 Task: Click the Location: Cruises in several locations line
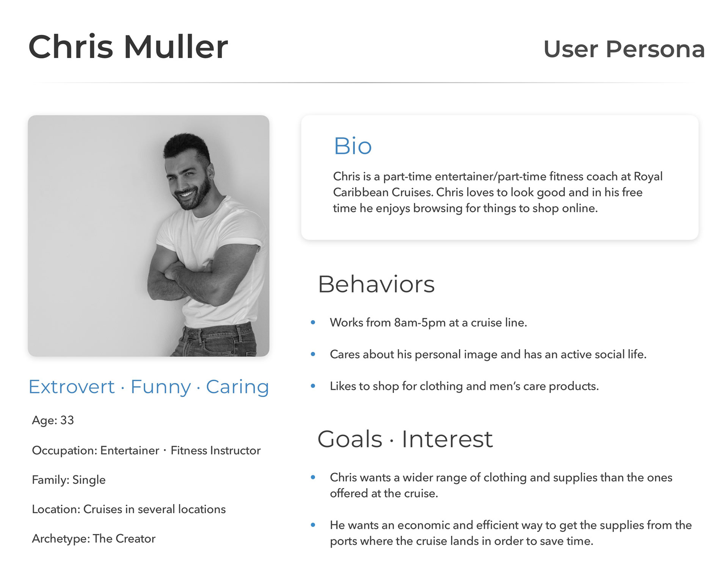[129, 509]
